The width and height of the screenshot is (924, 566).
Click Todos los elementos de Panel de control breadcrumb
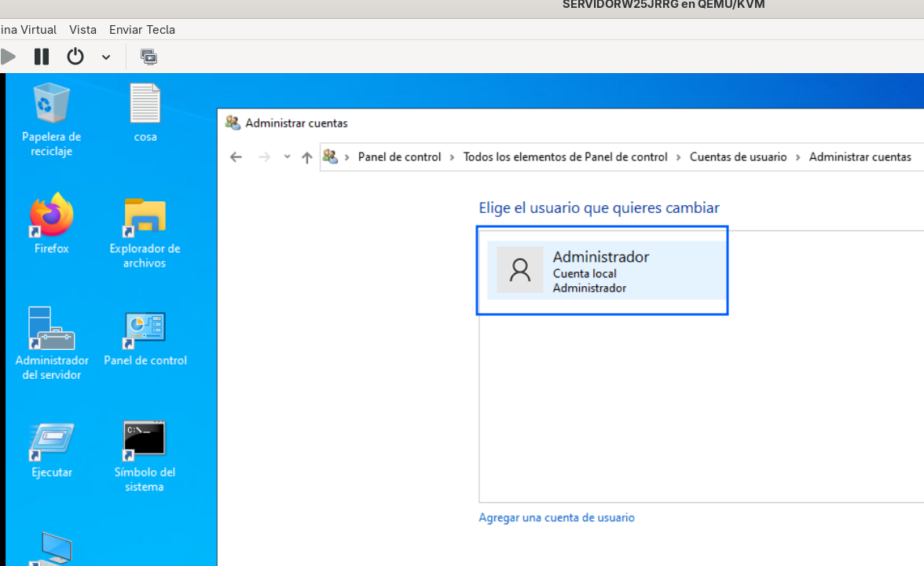pyautogui.click(x=565, y=157)
